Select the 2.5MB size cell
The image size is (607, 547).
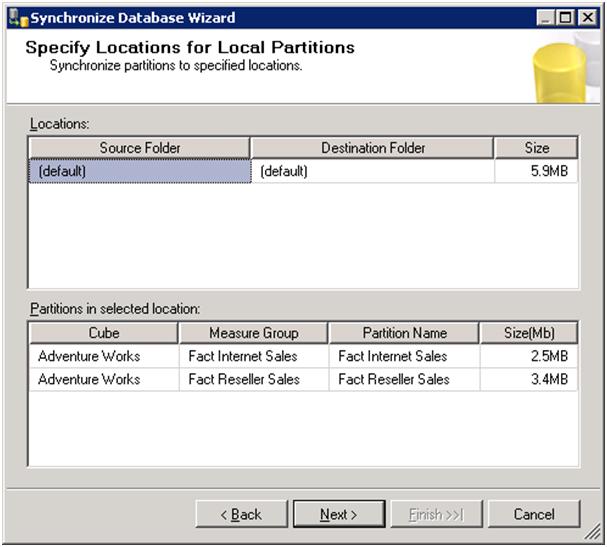tap(529, 356)
